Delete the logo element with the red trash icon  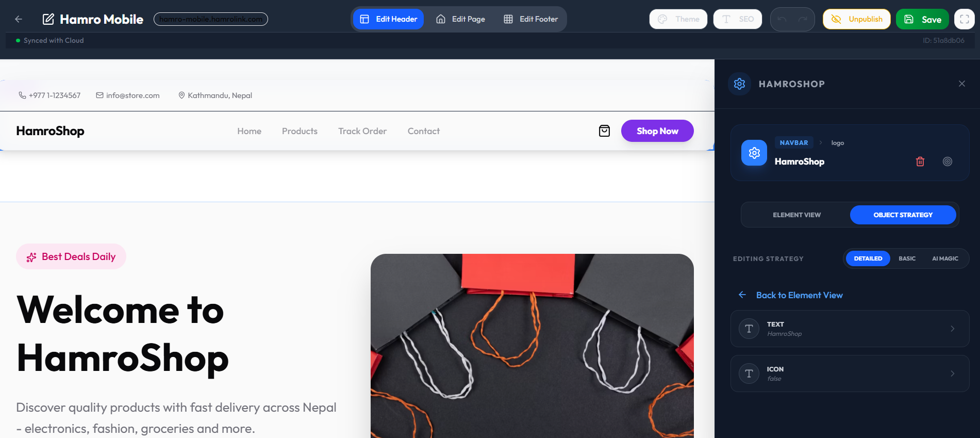pos(920,161)
